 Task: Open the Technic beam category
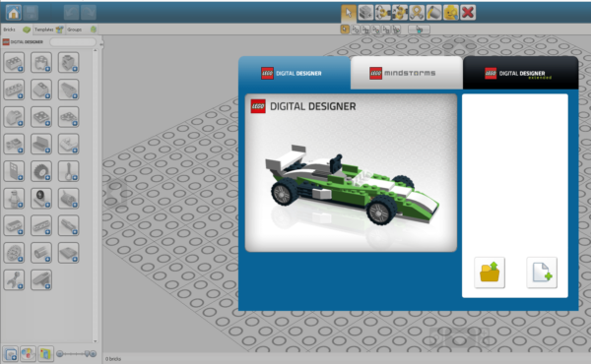tap(14, 225)
